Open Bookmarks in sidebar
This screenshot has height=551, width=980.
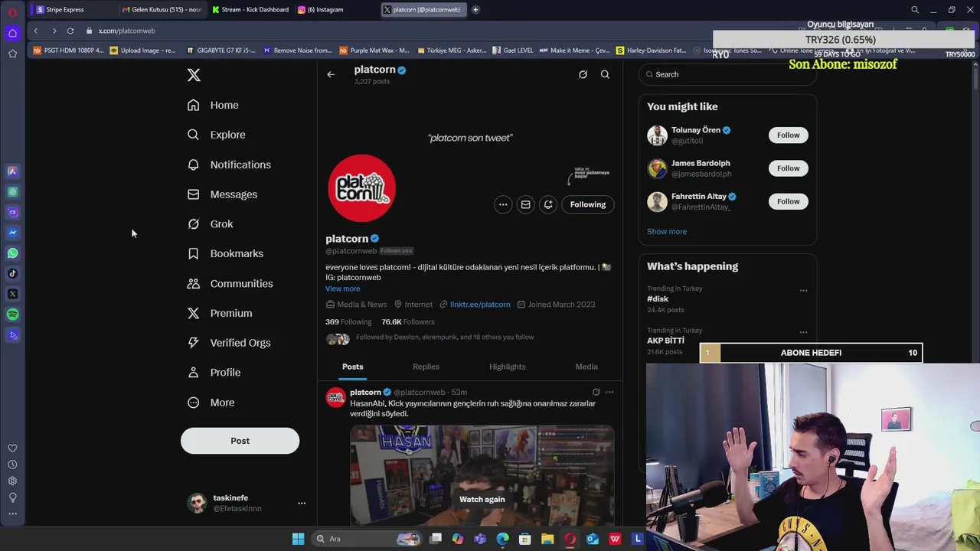coord(225,253)
